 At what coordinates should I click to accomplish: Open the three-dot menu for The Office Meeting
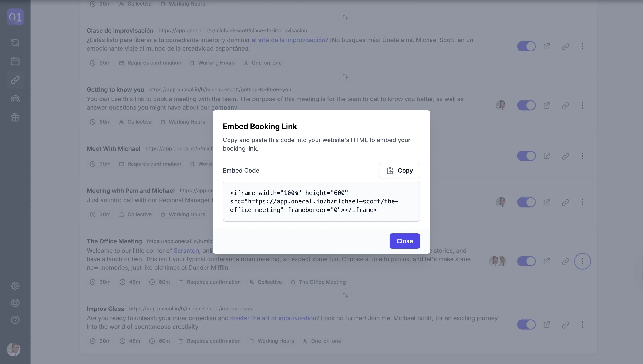tap(583, 261)
